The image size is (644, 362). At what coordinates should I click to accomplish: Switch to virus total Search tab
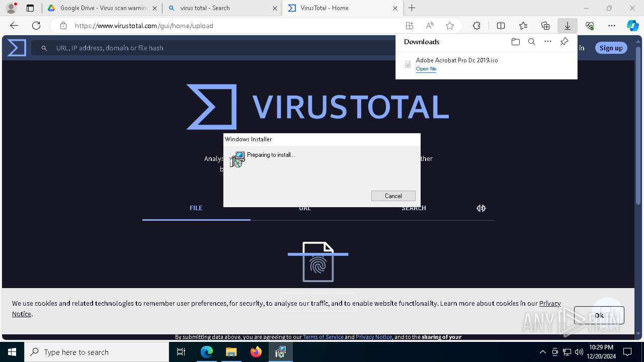click(223, 8)
